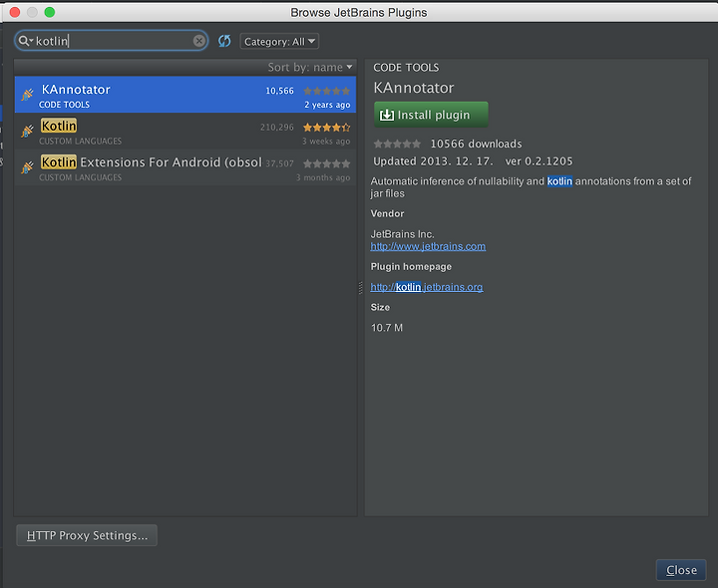Screen dimensions: 718x588
Task: Click the 'JetBrains Inc.' vendor name
Action: pos(403,234)
